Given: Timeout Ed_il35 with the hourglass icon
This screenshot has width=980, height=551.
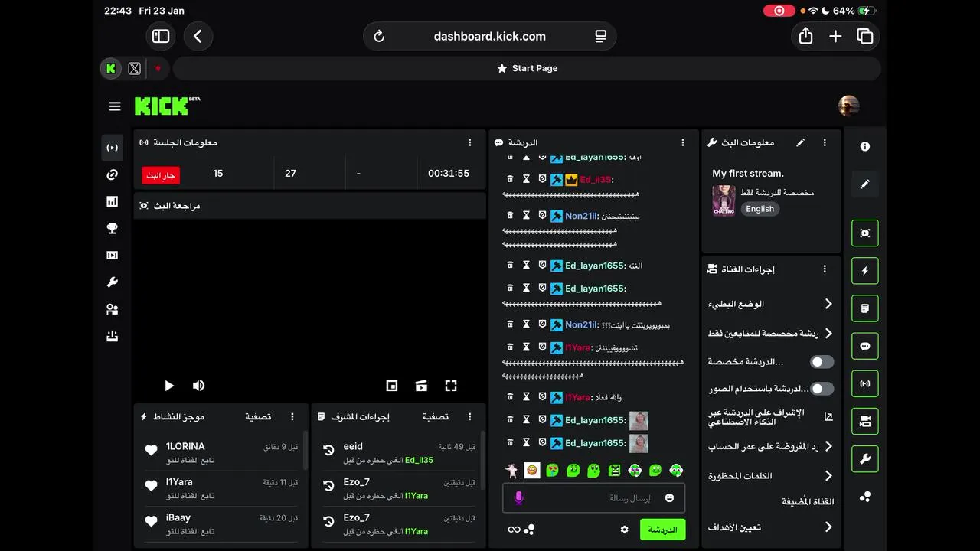Looking at the screenshot, I should tap(526, 179).
